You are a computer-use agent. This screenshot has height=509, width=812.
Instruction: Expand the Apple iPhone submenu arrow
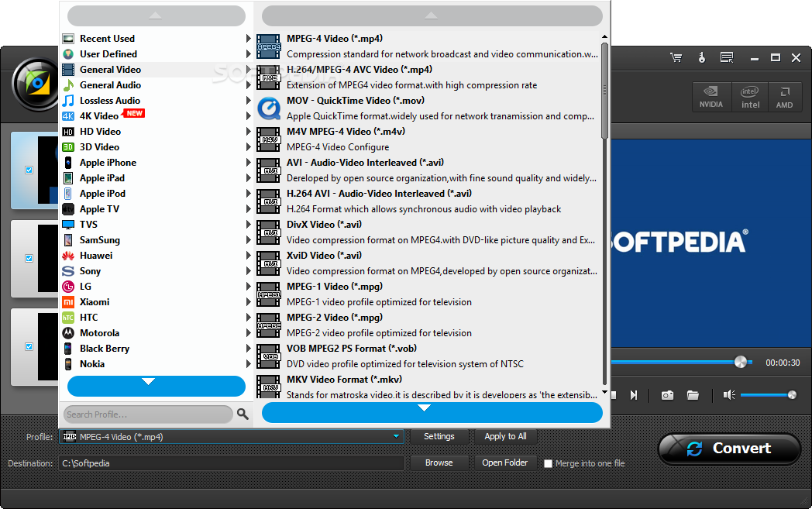[x=248, y=163]
